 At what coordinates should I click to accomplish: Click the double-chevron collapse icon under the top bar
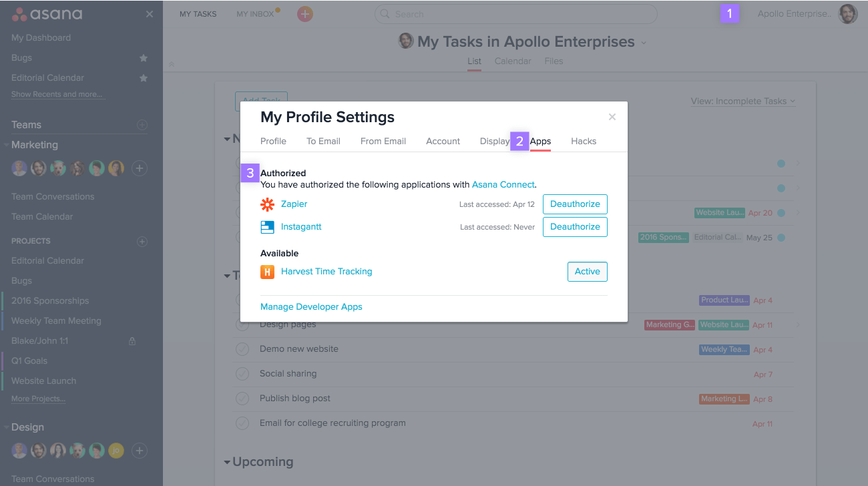pos(172,64)
